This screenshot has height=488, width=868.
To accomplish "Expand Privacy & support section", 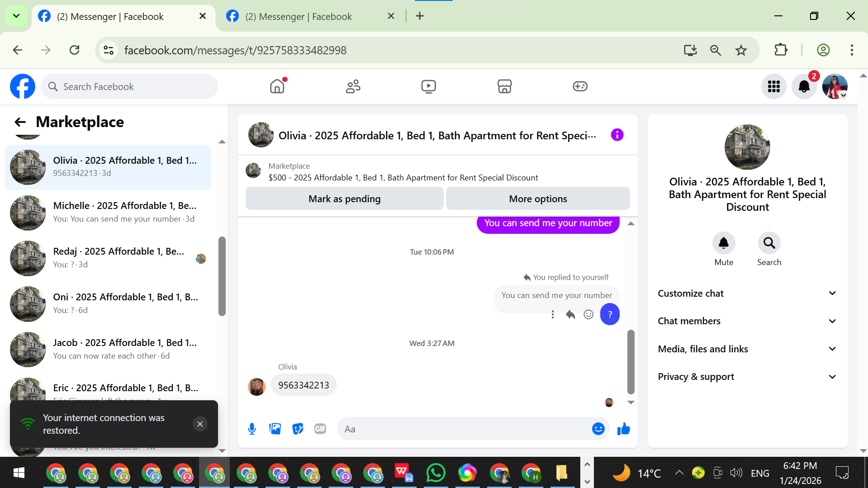I will (747, 377).
